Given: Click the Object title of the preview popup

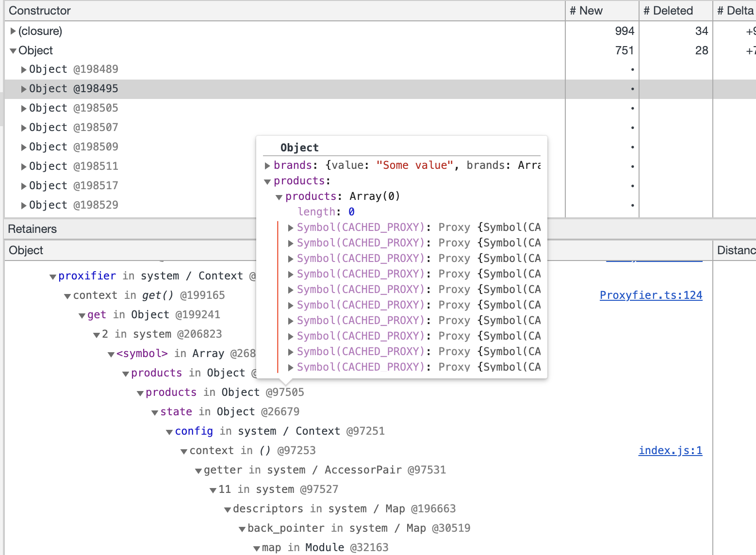Looking at the screenshot, I should click(299, 148).
